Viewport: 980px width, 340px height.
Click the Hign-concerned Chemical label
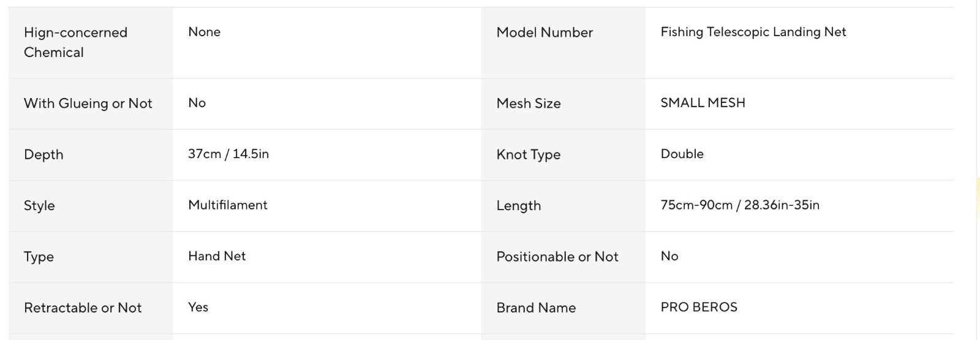tap(75, 42)
